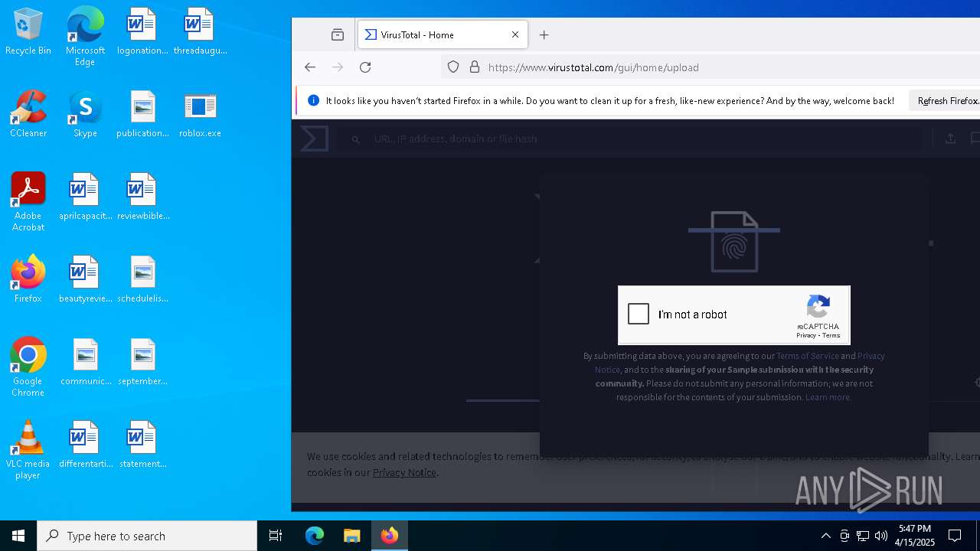Click the upload icon in VirusTotal header
The height and width of the screenshot is (551, 980).
pos(950,139)
